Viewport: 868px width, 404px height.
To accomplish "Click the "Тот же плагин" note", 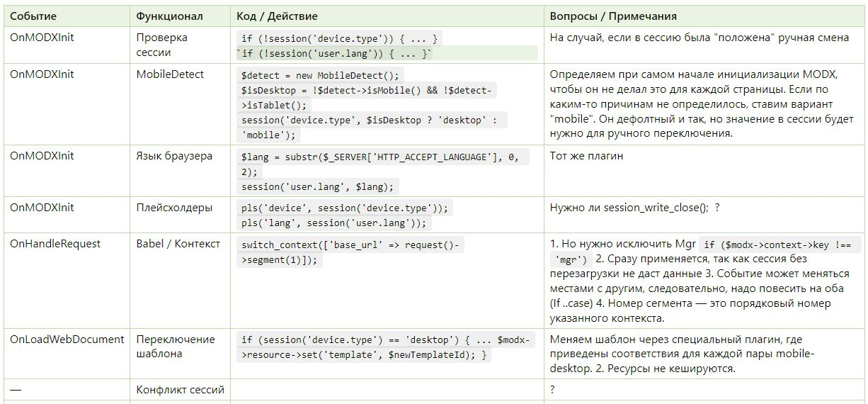I will (x=586, y=156).
